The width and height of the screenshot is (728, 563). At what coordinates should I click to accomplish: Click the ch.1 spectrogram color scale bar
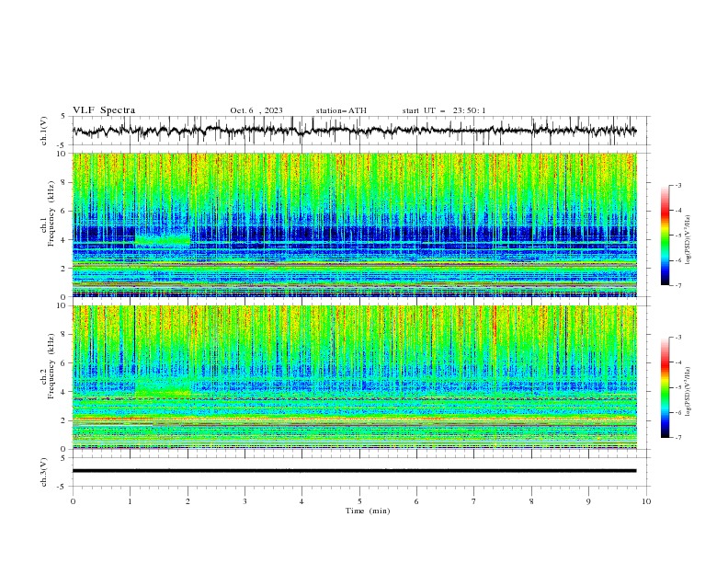[x=665, y=236]
